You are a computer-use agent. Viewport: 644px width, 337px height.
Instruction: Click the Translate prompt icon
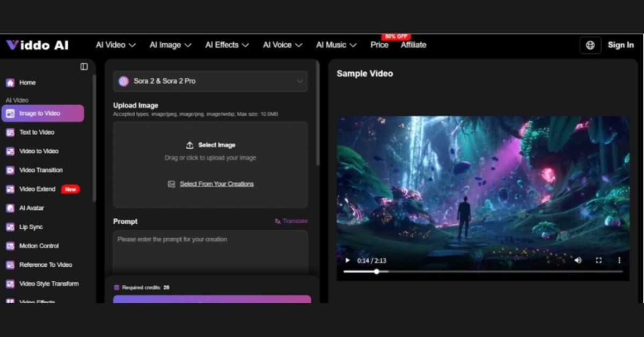[277, 221]
